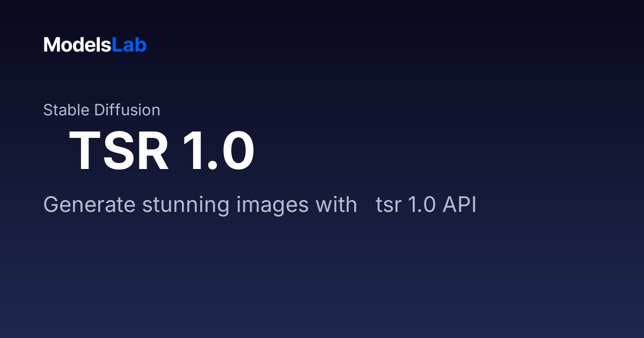Click the white "Models" part of the logo
This screenshot has width=644, height=338.
point(77,45)
